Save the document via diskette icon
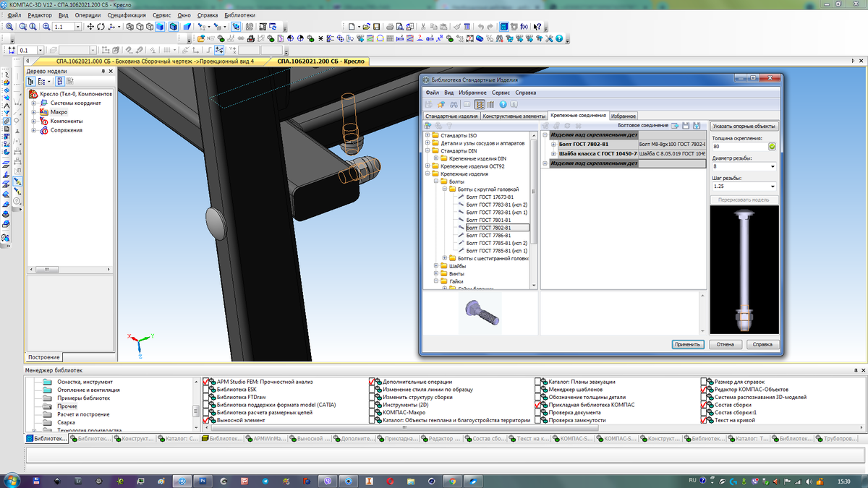 [377, 27]
